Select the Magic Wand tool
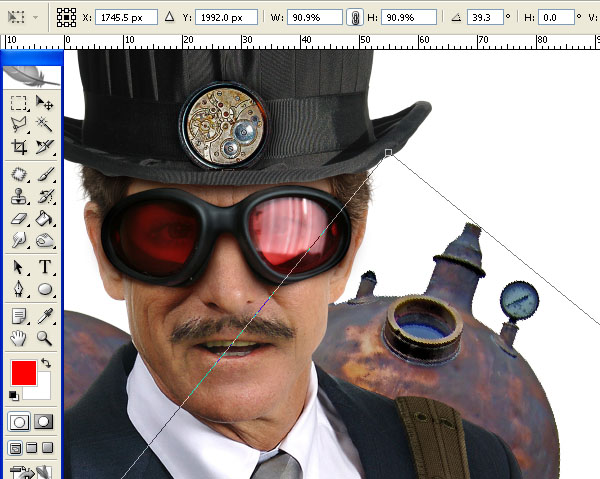 pos(44,125)
